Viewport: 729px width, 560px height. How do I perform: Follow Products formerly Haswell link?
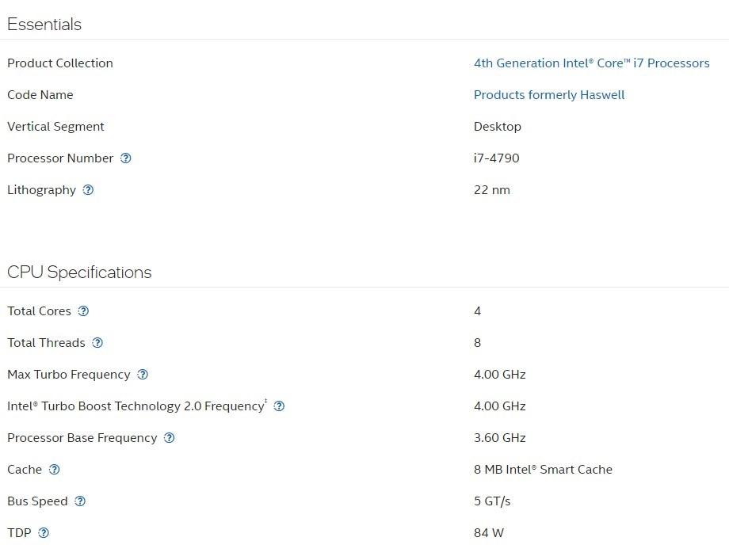[548, 95]
